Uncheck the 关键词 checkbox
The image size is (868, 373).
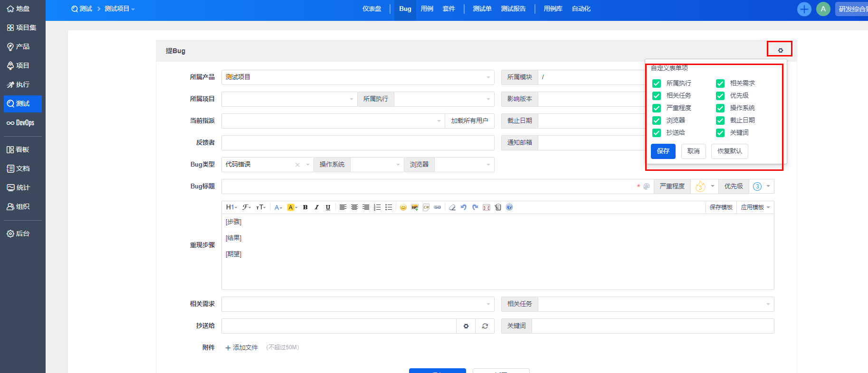click(x=720, y=133)
